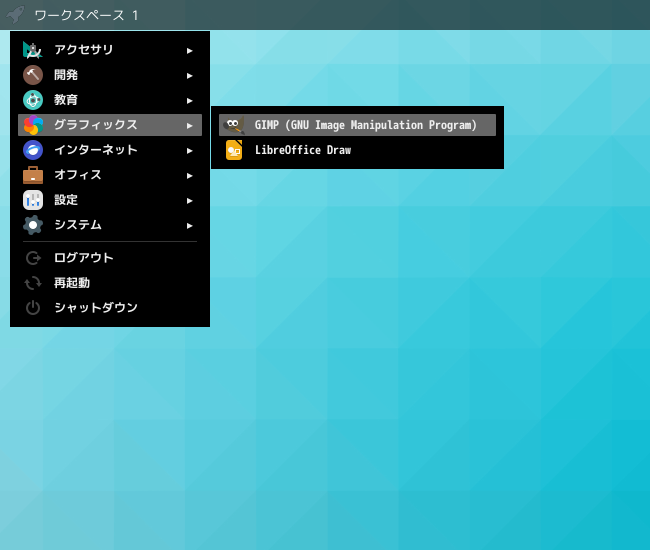The image size is (650, 550).
Task: Expand the システム submenu arrow
Action: [189, 225]
